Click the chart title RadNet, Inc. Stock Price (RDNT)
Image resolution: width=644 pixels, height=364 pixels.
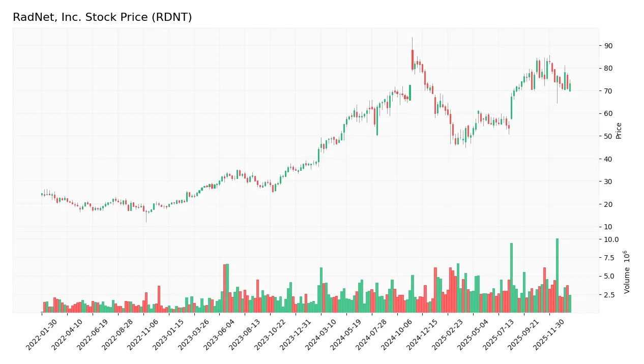tap(102, 17)
